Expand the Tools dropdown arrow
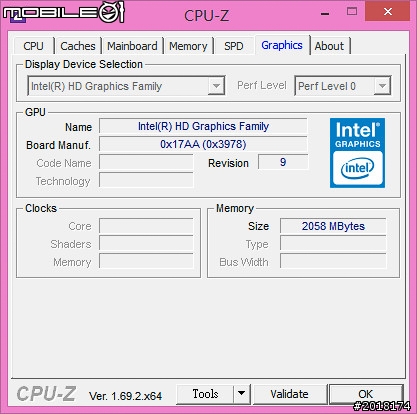 coord(242,394)
